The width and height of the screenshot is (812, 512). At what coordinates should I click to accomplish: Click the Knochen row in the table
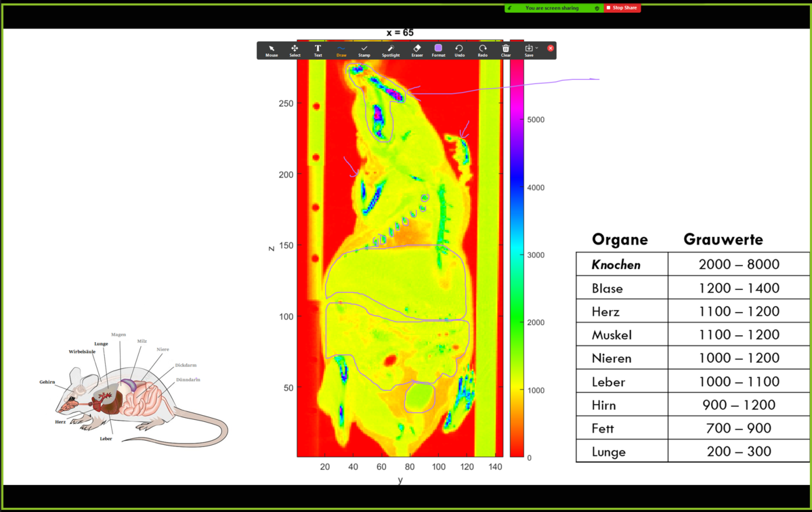[x=692, y=264]
